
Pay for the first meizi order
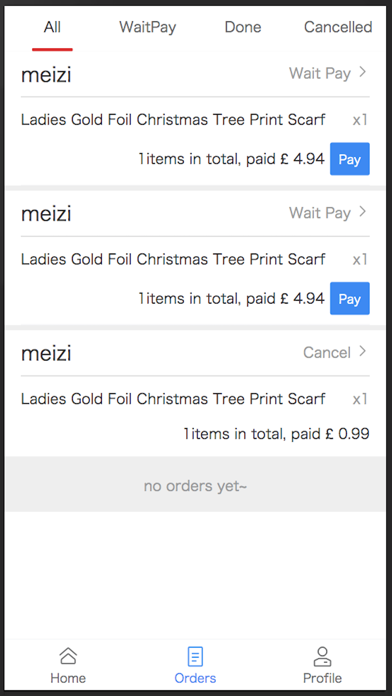coord(350,159)
